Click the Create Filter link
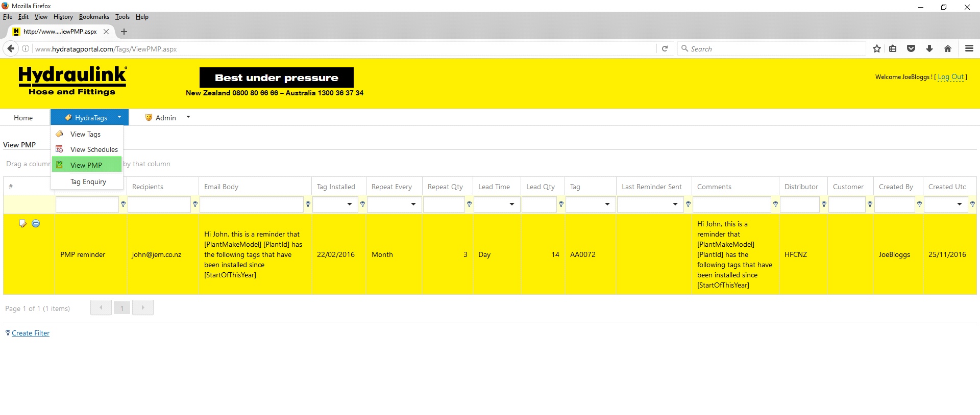This screenshot has width=980, height=415. point(31,333)
